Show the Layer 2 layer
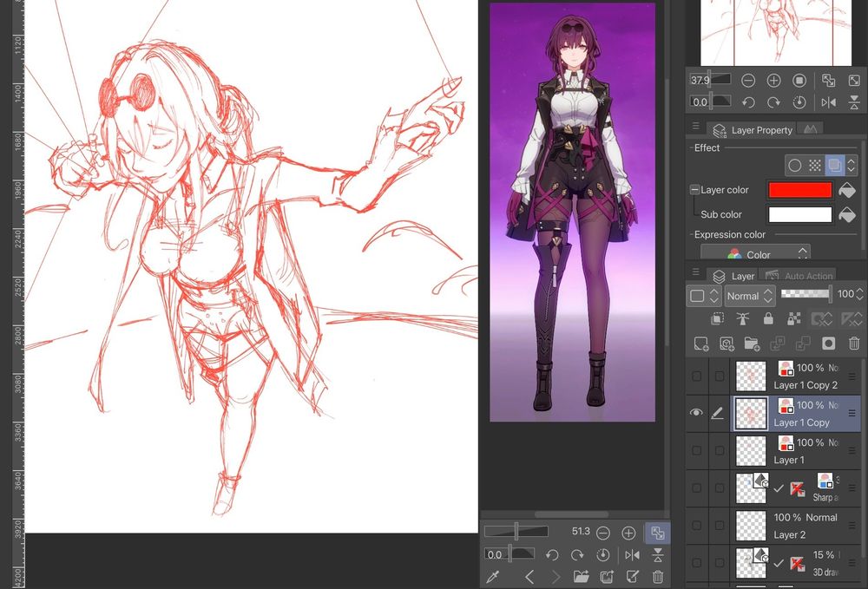This screenshot has height=589, width=868. click(x=696, y=526)
